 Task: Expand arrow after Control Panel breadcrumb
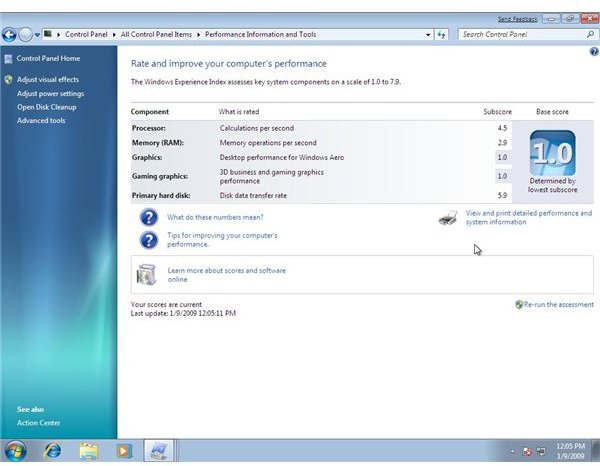point(114,35)
